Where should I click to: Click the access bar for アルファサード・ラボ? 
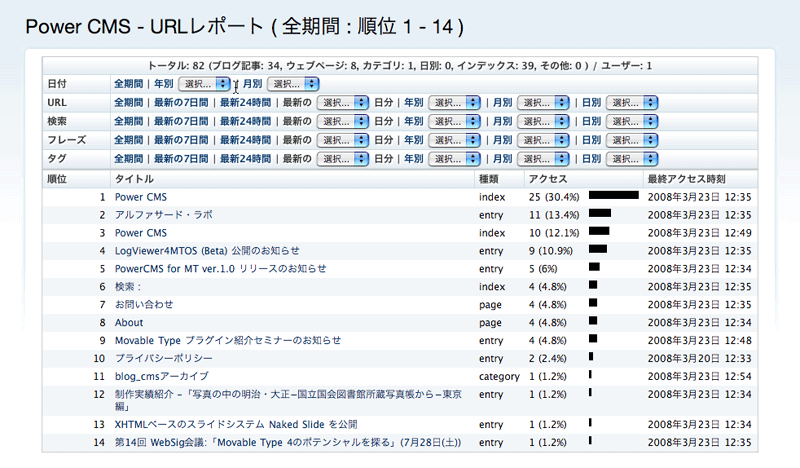point(600,213)
